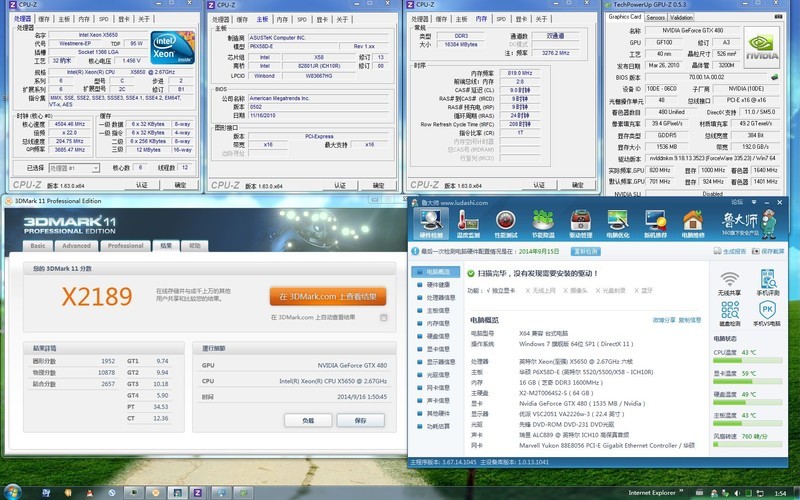Select 网卡信息 in Ludashi sidebar

pyautogui.click(x=436, y=388)
